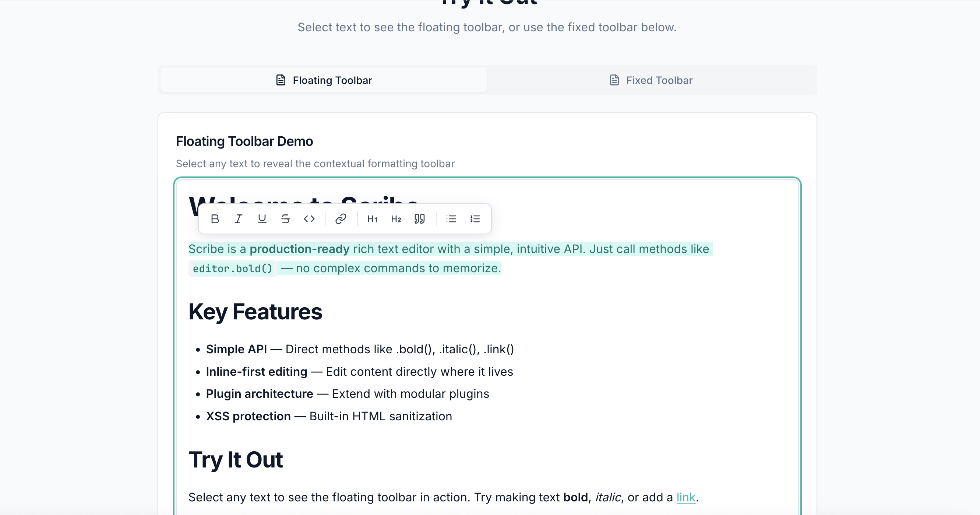Toggle inline code formatting
Image resolution: width=980 pixels, height=515 pixels.
309,218
